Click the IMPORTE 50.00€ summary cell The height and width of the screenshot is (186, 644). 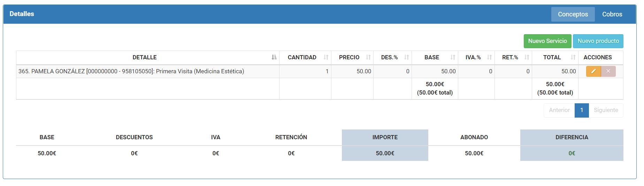tap(385, 153)
